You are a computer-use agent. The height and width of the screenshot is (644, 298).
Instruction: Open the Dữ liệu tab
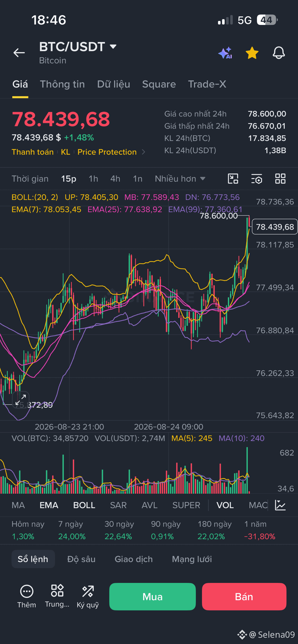coord(113,84)
